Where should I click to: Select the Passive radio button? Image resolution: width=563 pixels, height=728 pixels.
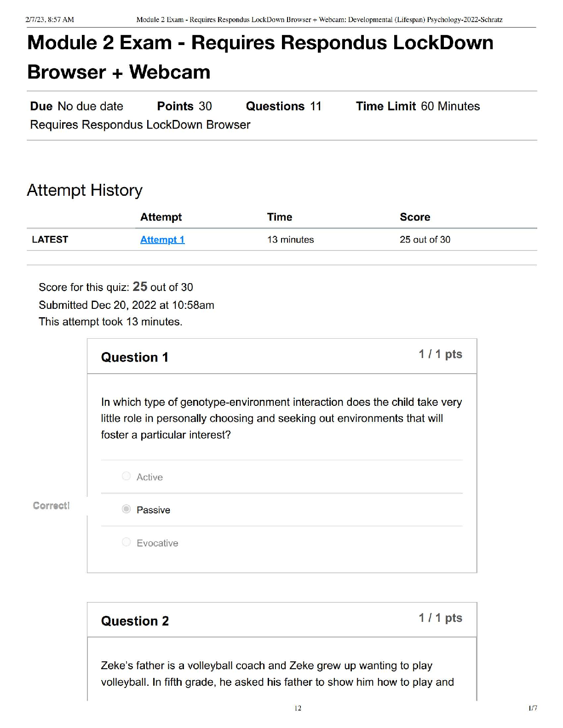pyautogui.click(x=126, y=509)
